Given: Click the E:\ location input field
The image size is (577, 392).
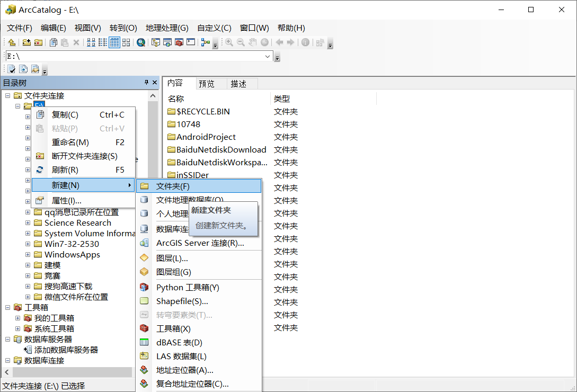Looking at the screenshot, I should point(139,56).
